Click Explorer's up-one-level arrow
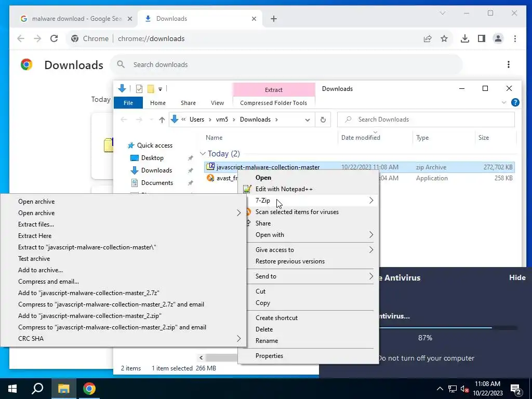This screenshot has width=532, height=399. (162, 120)
